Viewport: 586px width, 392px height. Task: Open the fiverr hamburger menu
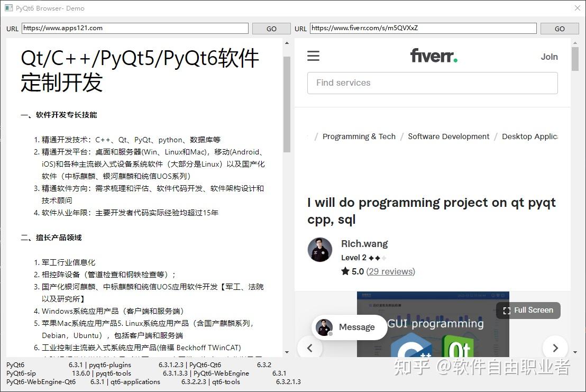click(313, 56)
